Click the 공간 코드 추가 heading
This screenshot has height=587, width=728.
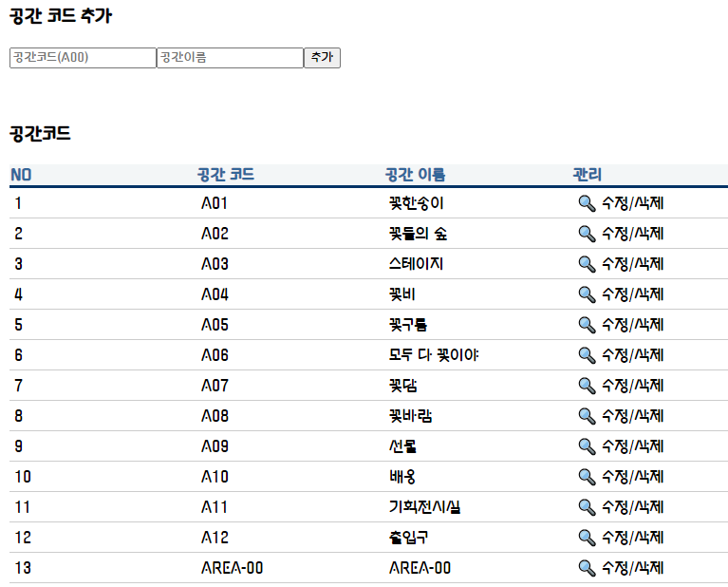(61, 16)
